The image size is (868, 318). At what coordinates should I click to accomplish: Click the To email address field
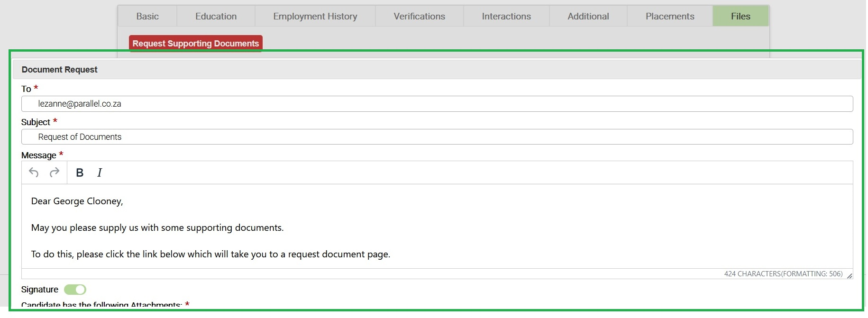tap(436, 104)
